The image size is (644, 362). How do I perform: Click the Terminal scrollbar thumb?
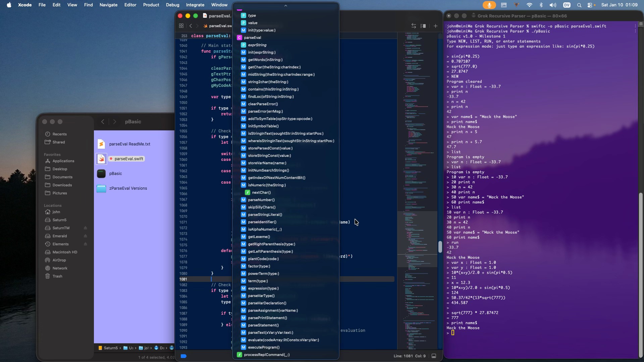pos(641,275)
